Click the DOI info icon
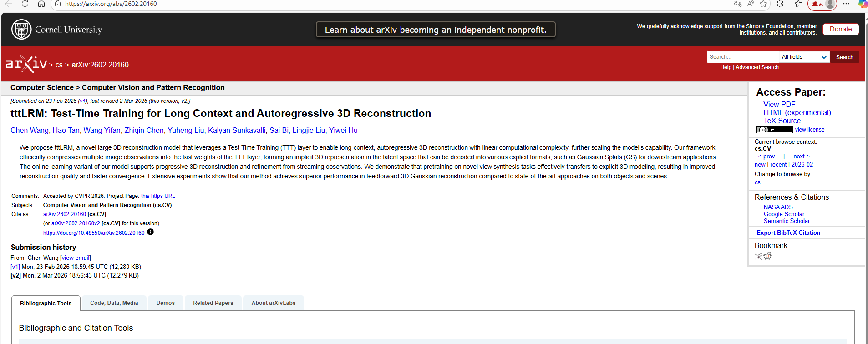 pos(150,232)
